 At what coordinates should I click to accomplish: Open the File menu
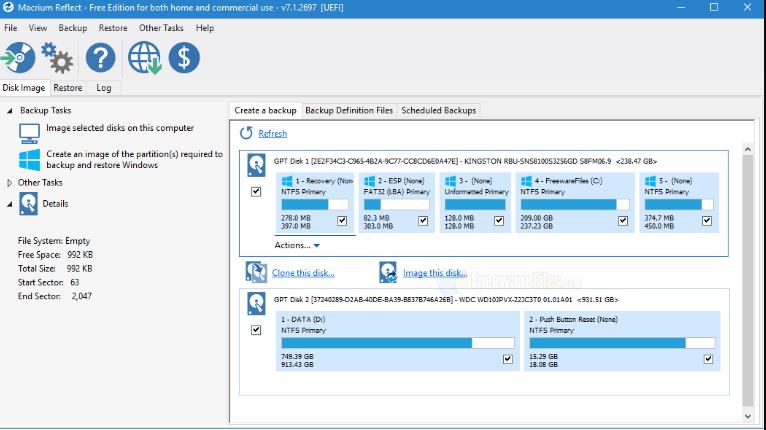(x=11, y=28)
